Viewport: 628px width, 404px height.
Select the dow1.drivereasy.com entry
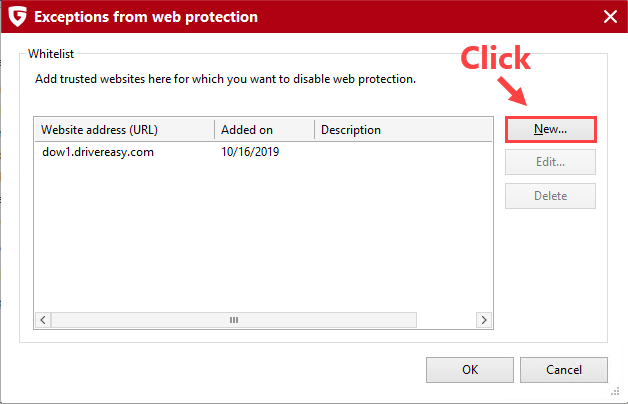coord(96,151)
